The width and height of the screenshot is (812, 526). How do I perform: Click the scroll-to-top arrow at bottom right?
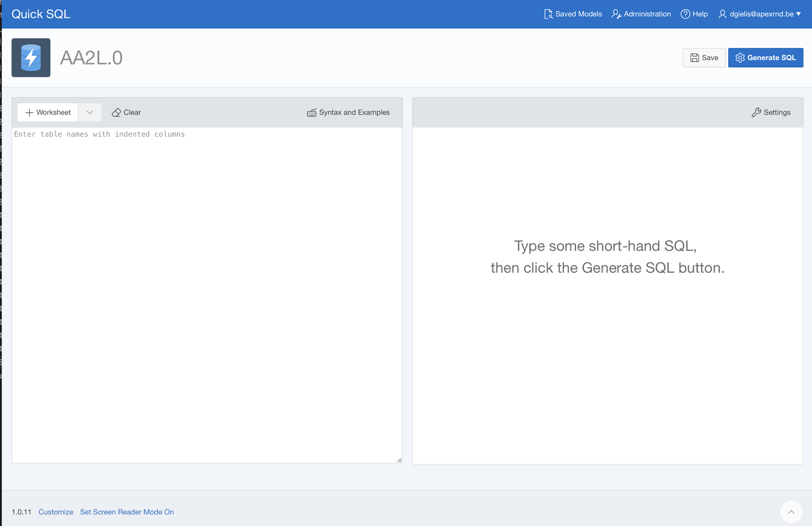click(791, 512)
